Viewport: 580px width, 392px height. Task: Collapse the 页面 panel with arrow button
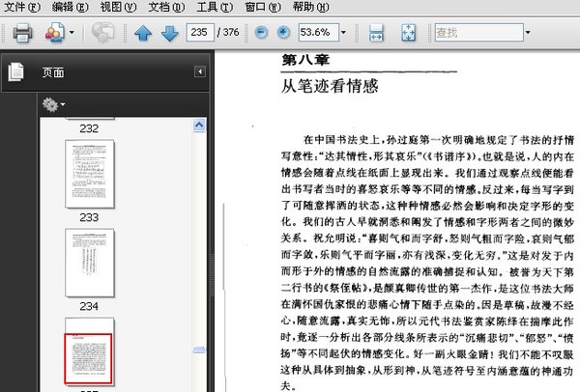click(x=200, y=71)
